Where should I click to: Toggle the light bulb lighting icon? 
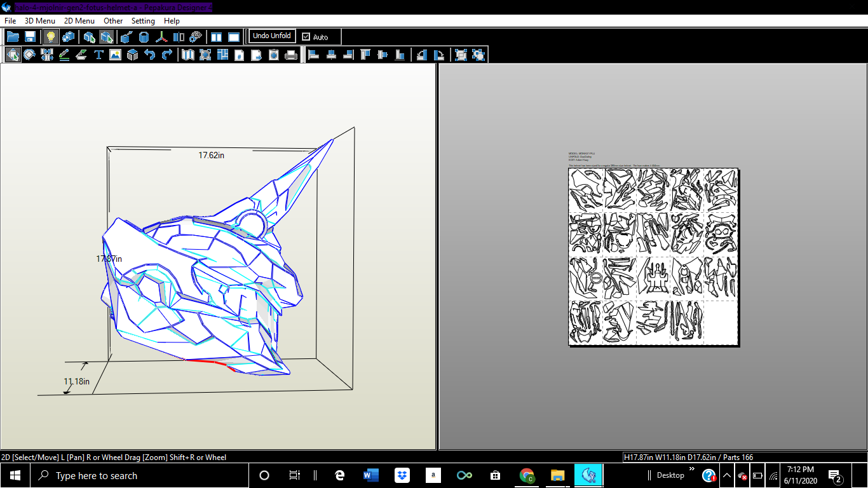(51, 37)
